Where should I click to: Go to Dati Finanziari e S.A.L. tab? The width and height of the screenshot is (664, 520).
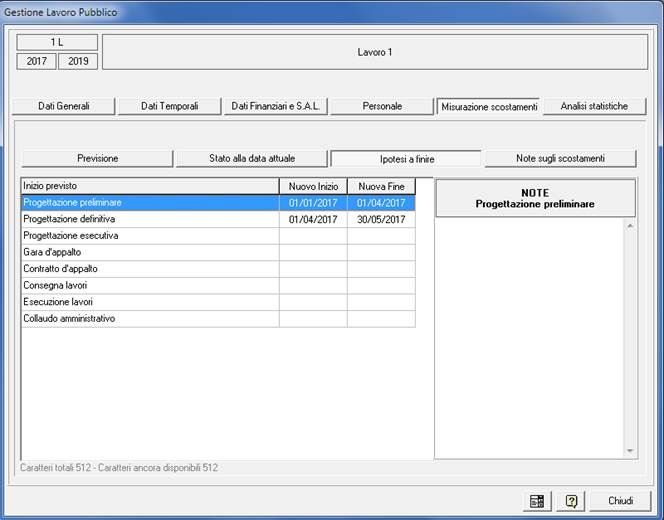click(275, 106)
